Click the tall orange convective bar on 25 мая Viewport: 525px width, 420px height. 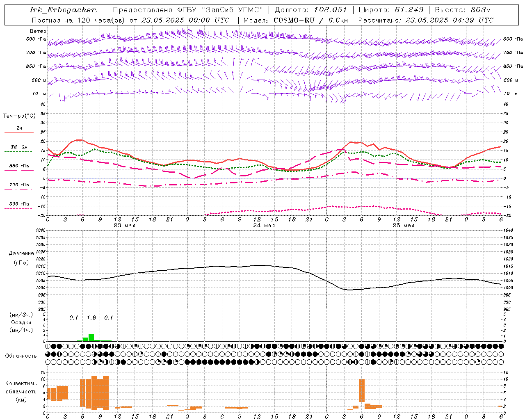point(361,390)
